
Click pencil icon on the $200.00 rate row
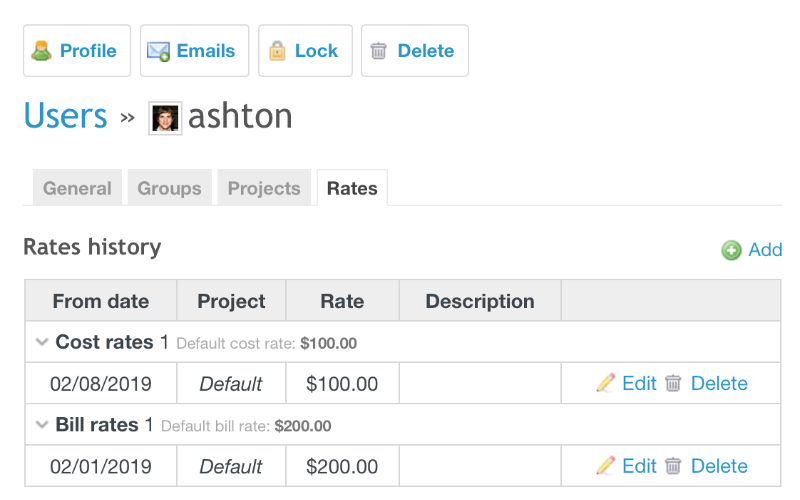click(606, 466)
